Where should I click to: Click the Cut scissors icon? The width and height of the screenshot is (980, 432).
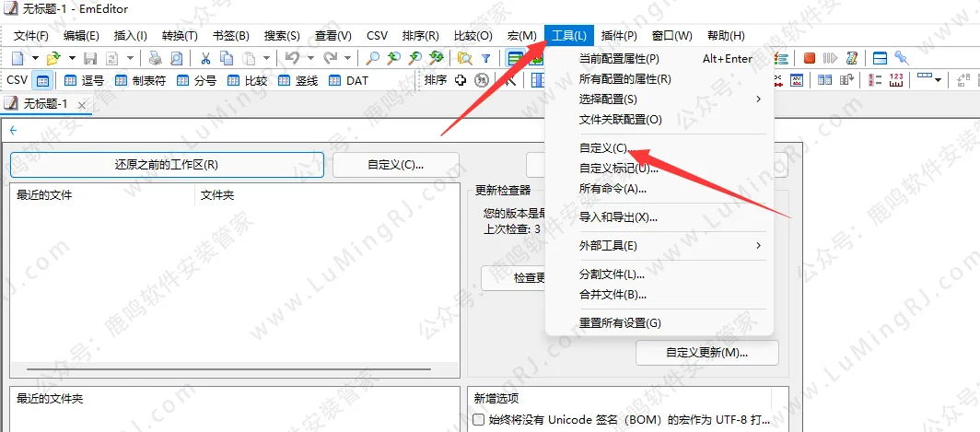click(205, 59)
